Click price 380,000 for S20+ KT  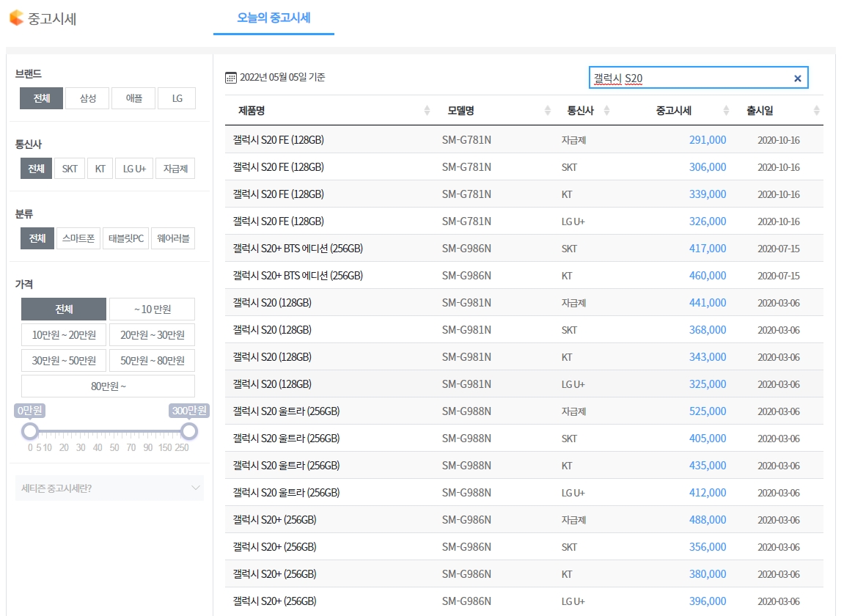click(708, 574)
